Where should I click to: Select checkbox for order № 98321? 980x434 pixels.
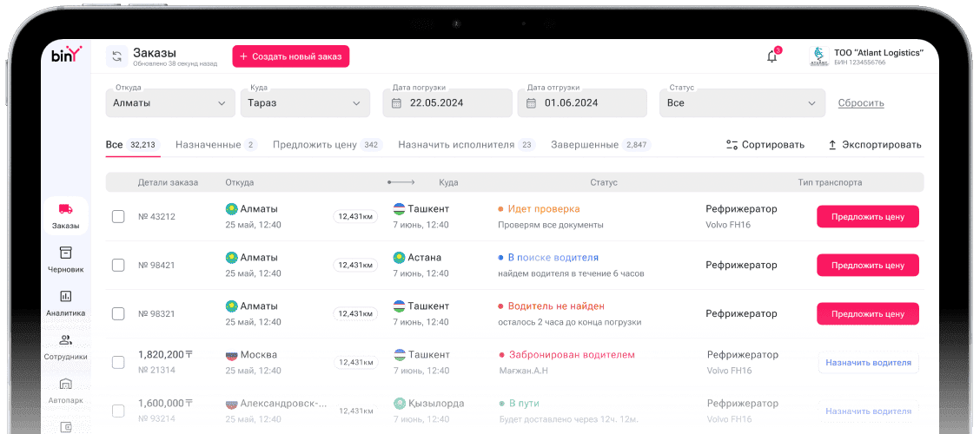click(118, 314)
